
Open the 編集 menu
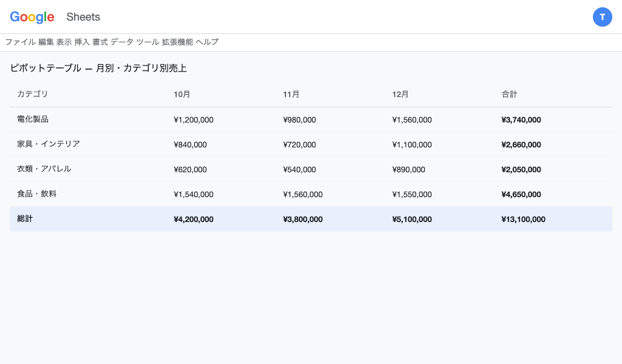pos(46,42)
